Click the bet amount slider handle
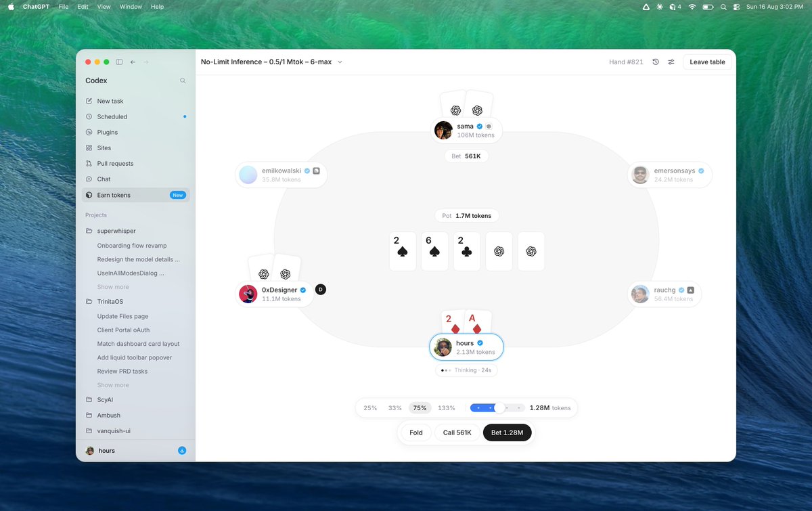The image size is (812, 511). pos(499,407)
